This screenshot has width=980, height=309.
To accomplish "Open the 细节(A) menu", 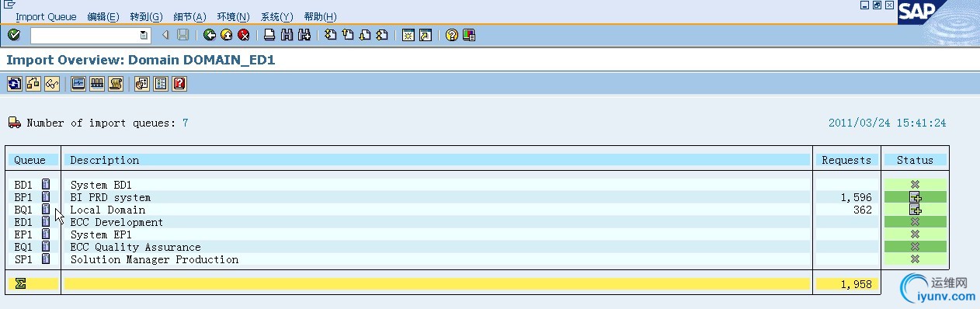I will point(189,16).
